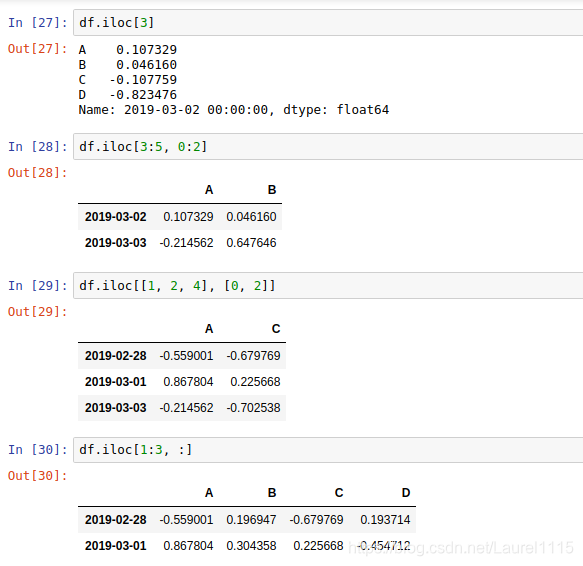Click row index 2019-03-01 in Out[30] table
Image resolution: width=583 pixels, height=566 pixels.
click(x=116, y=546)
